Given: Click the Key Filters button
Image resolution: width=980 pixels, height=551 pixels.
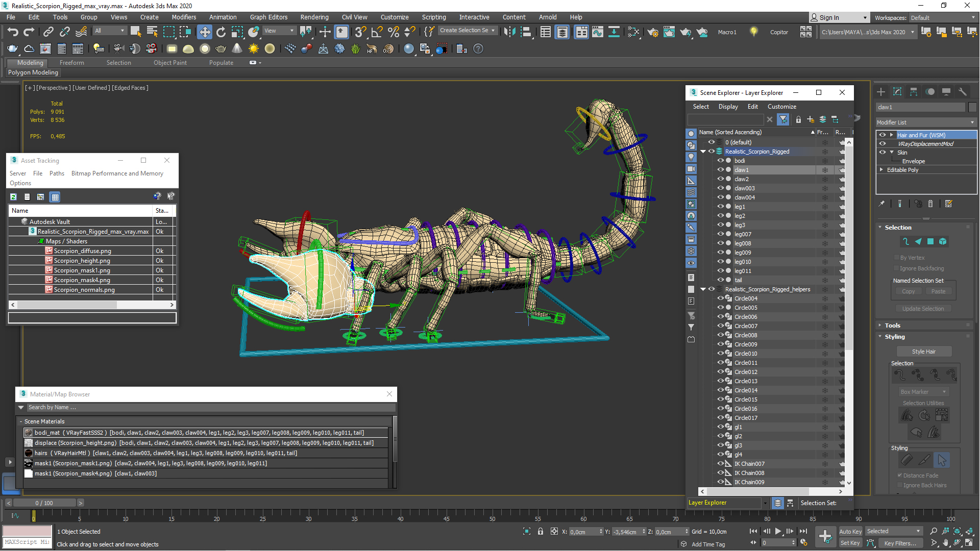Looking at the screenshot, I should pyautogui.click(x=900, y=543).
